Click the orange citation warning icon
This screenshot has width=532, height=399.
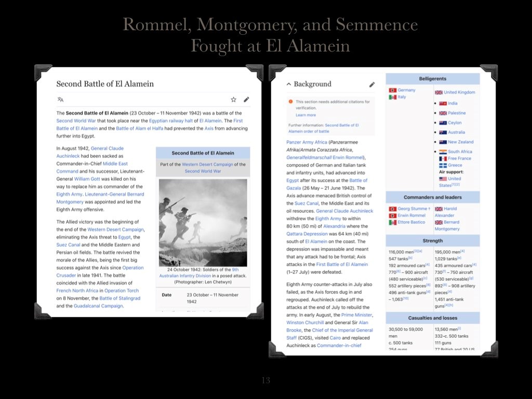coord(290,102)
